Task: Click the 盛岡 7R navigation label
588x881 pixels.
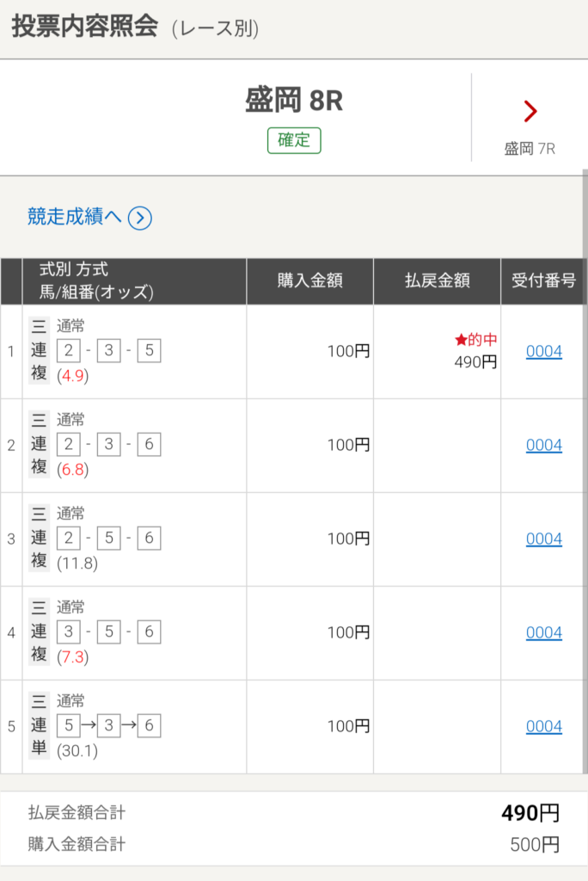Action: (x=530, y=149)
